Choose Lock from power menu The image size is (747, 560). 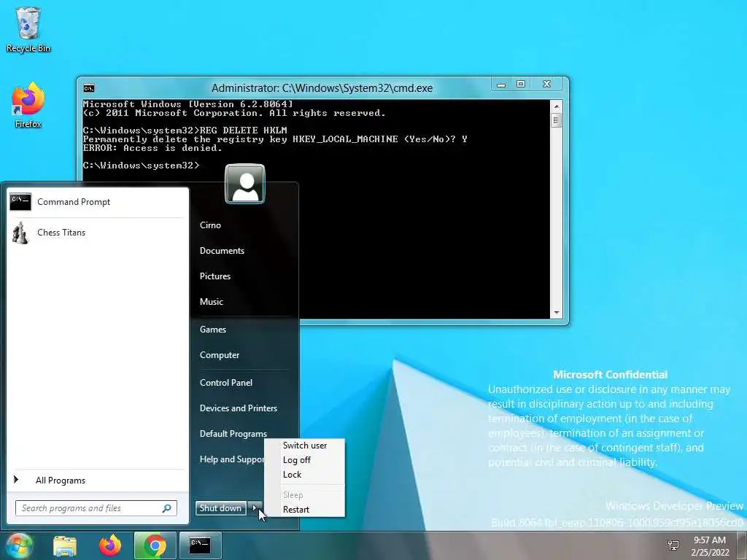[304, 474]
